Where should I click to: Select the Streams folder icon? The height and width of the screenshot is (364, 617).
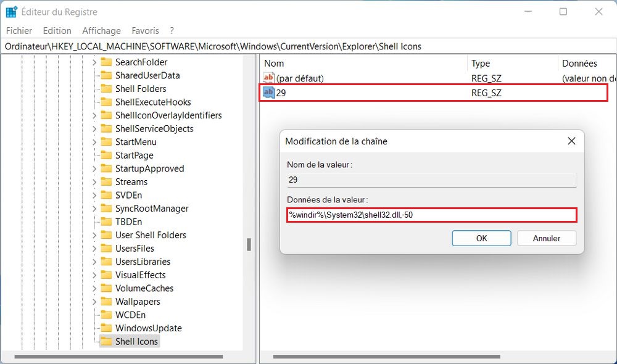[x=106, y=182]
